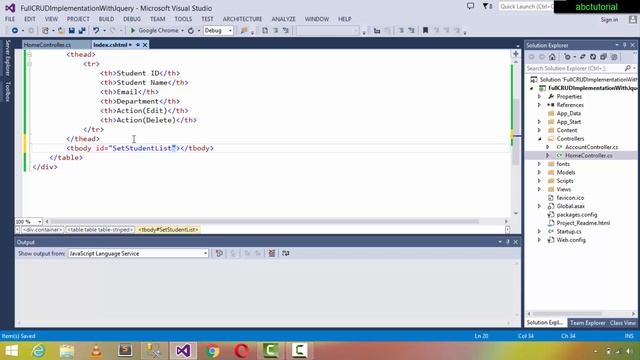Pin the Index.cshtml tab
The width and height of the screenshot is (640, 360).
point(138,45)
